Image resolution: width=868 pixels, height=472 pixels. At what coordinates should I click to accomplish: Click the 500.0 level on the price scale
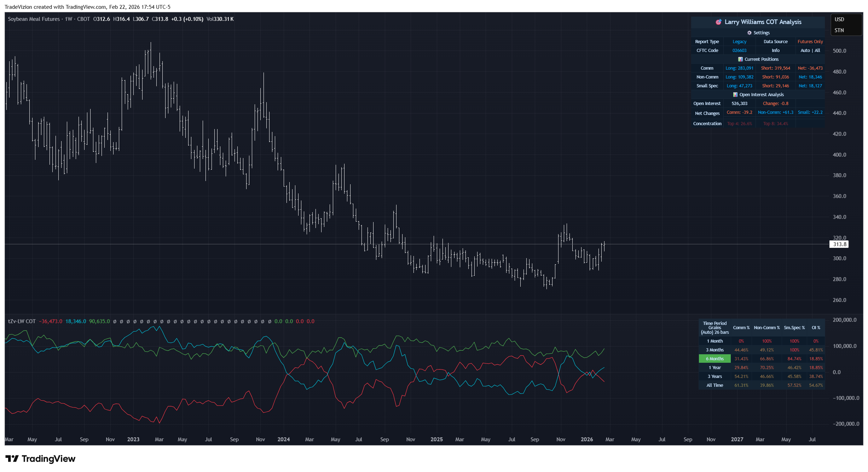pyautogui.click(x=839, y=51)
